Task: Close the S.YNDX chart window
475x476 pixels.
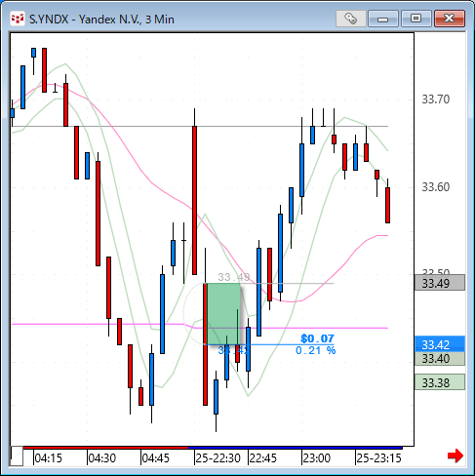Action: click(x=450, y=19)
